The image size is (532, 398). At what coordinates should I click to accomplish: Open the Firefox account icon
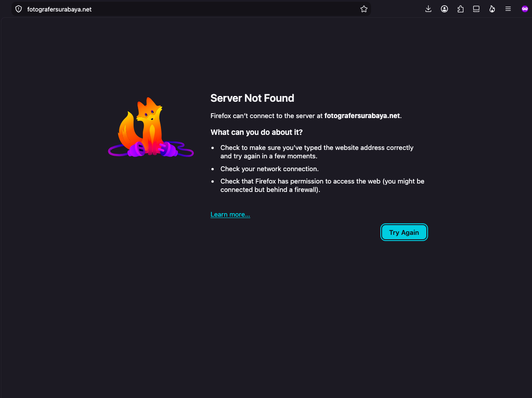[444, 9]
